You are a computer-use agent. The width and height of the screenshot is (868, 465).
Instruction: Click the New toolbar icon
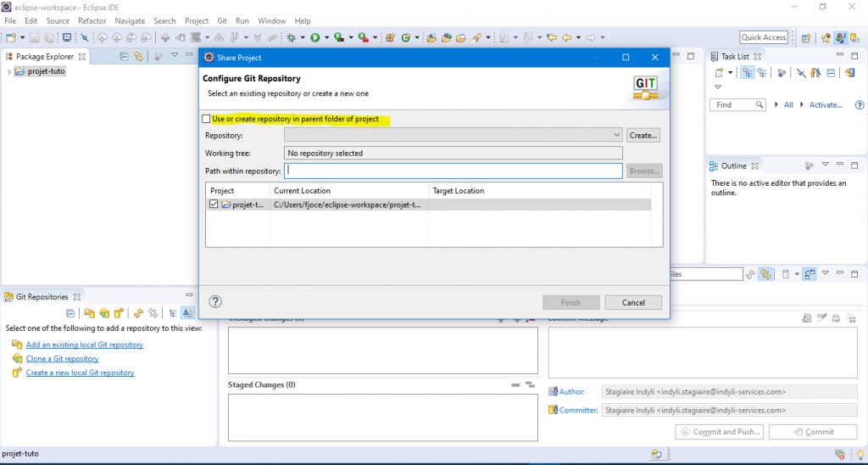coord(10,37)
